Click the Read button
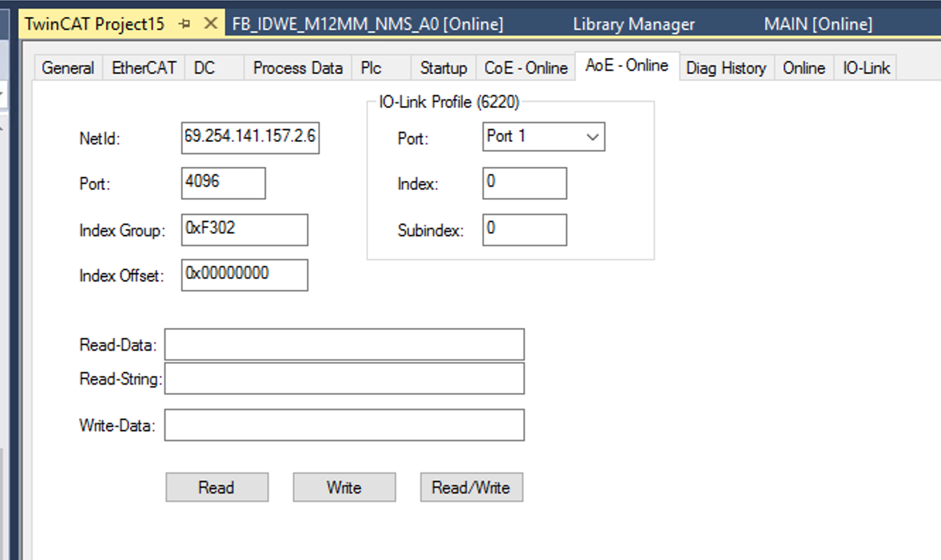 click(217, 487)
